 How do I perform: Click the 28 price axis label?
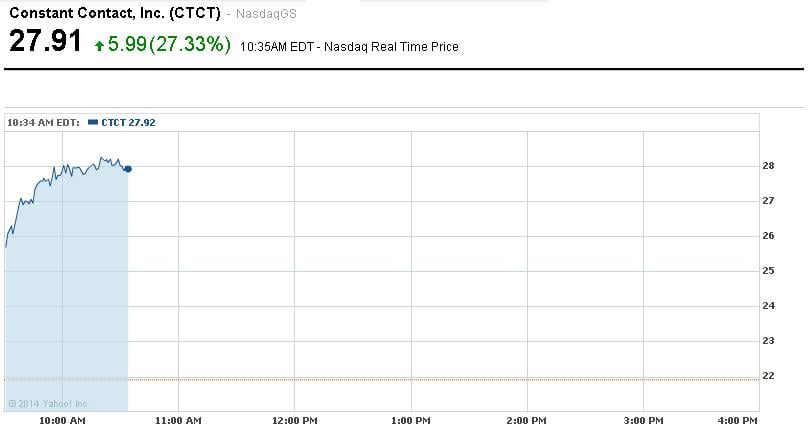tap(769, 166)
